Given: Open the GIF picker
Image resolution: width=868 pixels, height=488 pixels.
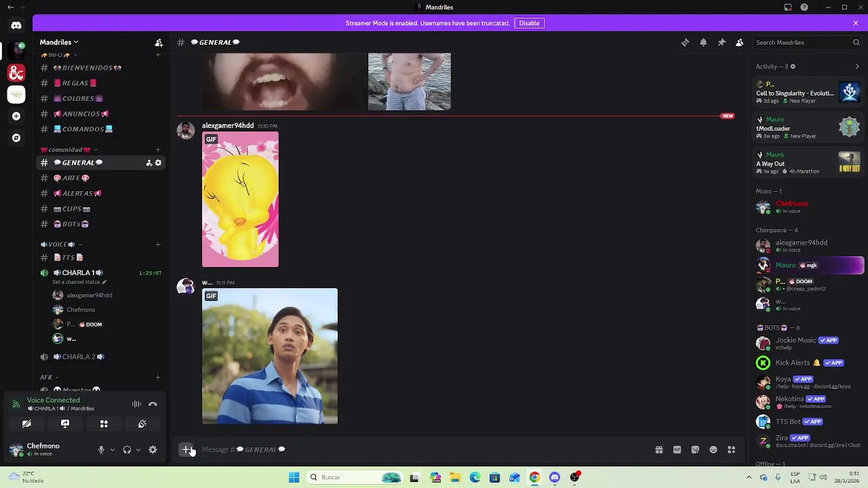Looking at the screenshot, I should (677, 449).
